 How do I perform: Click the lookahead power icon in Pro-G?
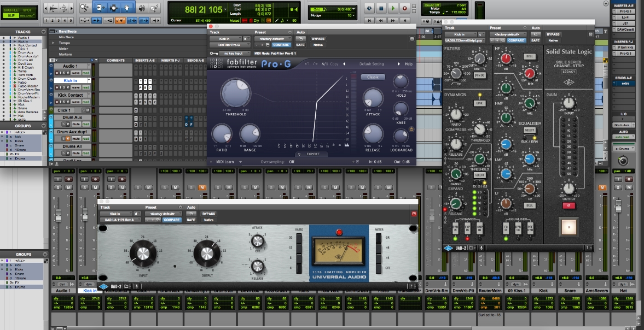[411, 129]
